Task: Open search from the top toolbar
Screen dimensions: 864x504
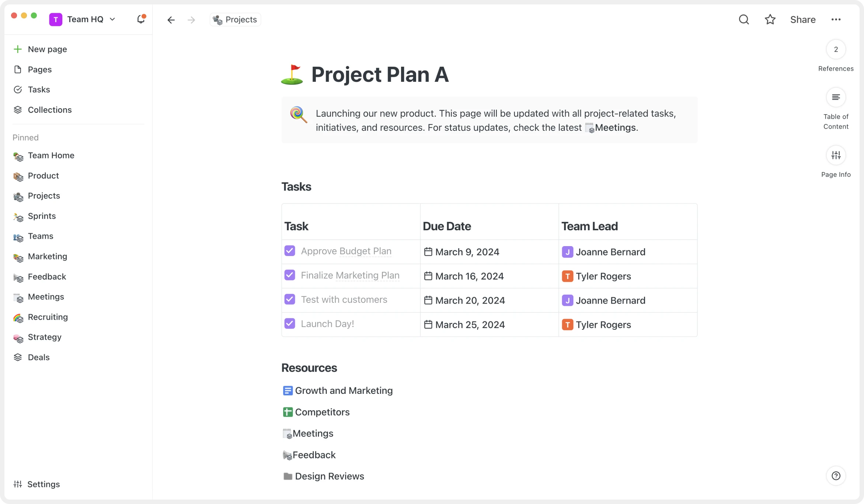Action: tap(744, 19)
